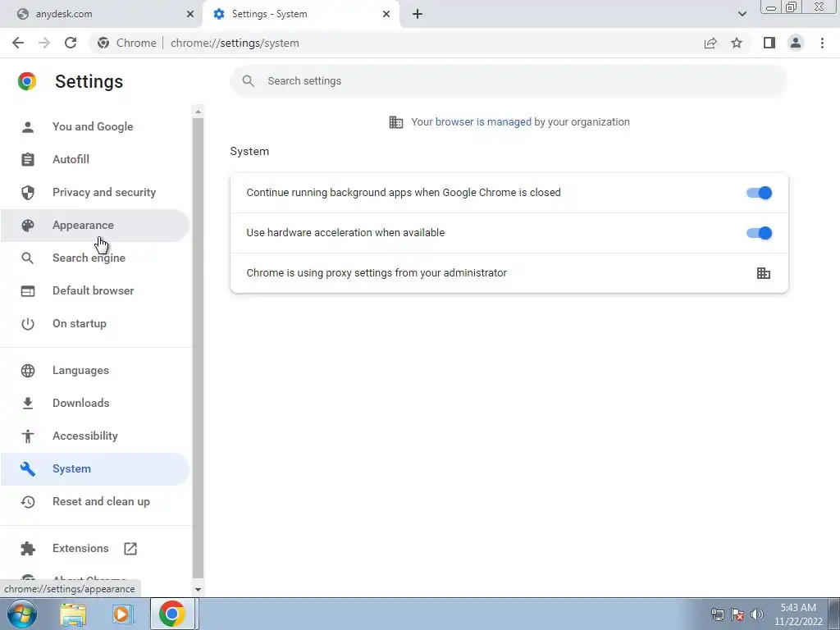
Task: Click the magnifier icon in Search settings
Action: click(248, 81)
